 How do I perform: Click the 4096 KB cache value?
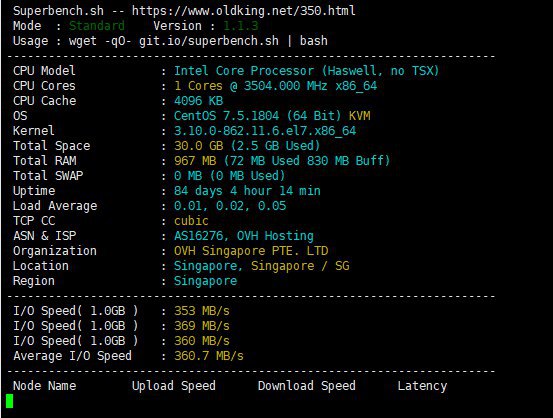[x=198, y=101]
